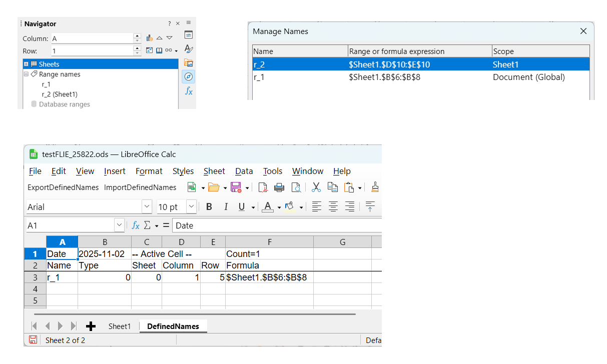Image resolution: width=607 pixels, height=364 pixels.
Task: Open the Name Box dropdown arrow
Action: click(x=119, y=225)
